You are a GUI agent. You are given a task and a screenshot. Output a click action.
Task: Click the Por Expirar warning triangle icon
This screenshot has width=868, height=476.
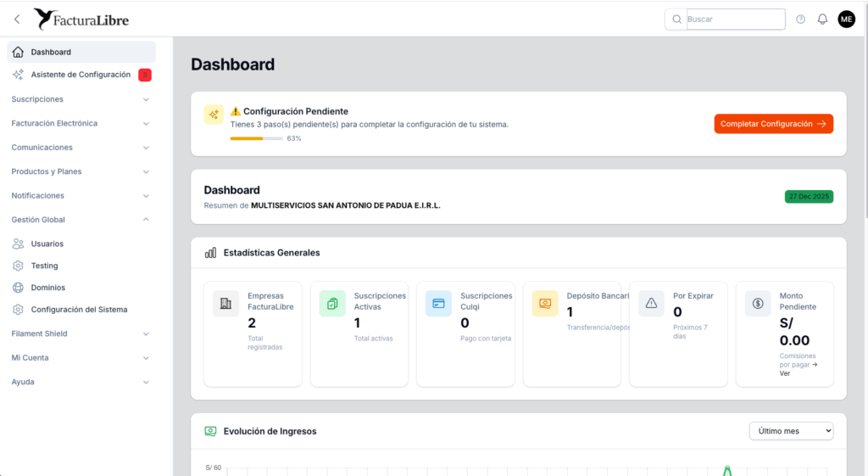click(651, 303)
